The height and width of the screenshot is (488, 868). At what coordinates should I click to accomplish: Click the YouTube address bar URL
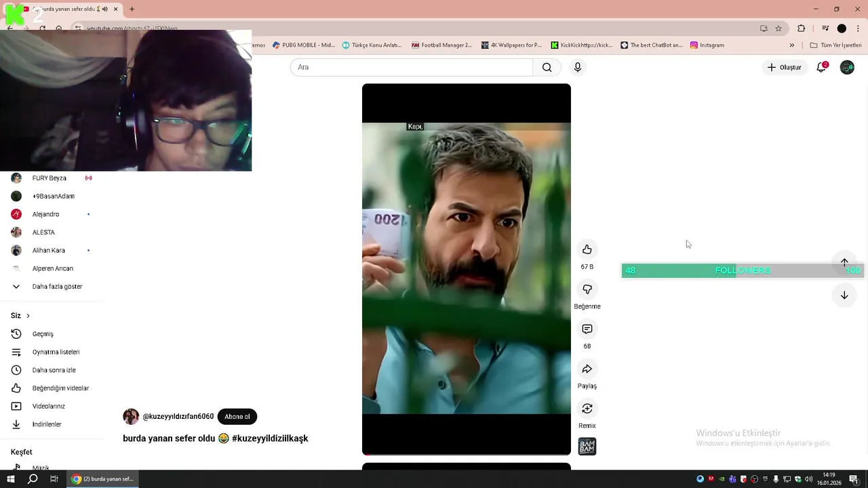[x=132, y=28]
